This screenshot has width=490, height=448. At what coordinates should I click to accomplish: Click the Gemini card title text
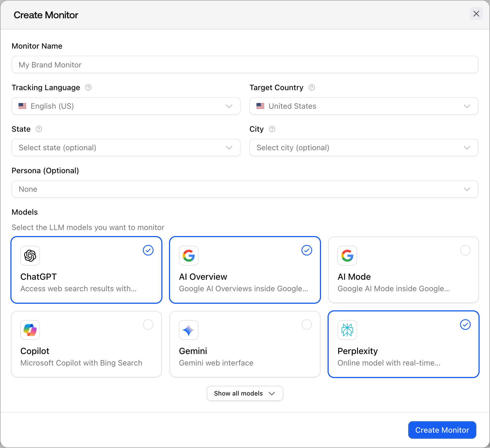193,351
